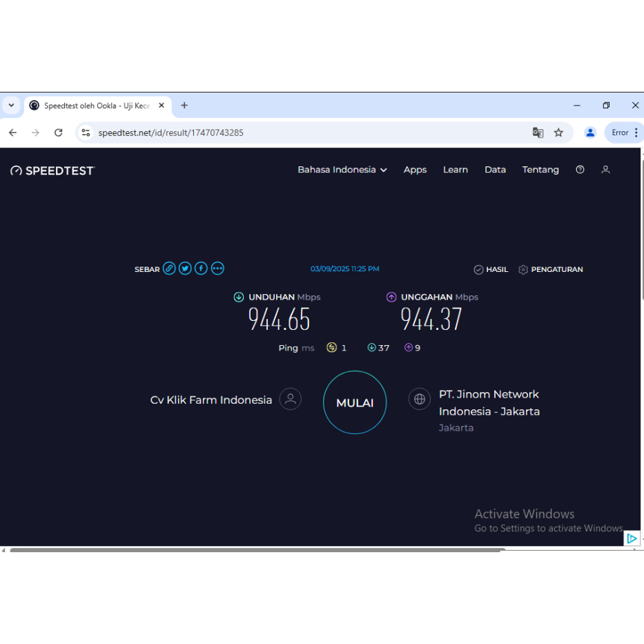Open more share options via the ellipsis icon
The width and height of the screenshot is (644, 644).
click(217, 268)
